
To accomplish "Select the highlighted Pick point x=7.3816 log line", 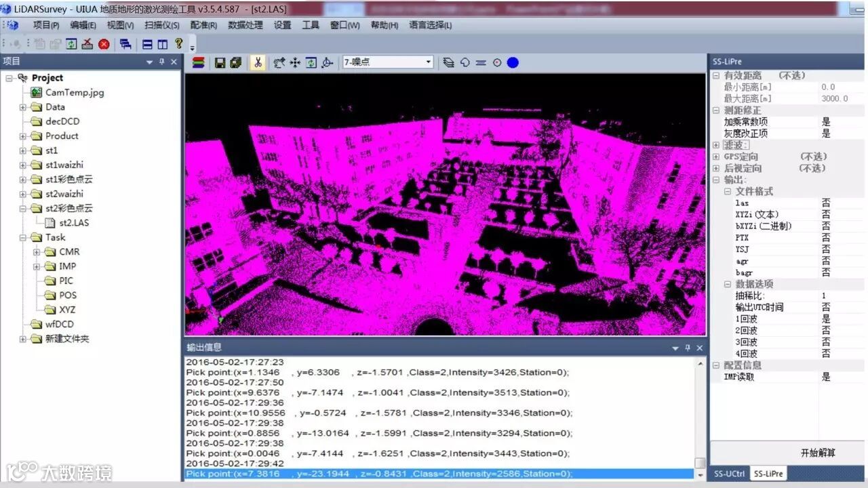I will tap(439, 474).
